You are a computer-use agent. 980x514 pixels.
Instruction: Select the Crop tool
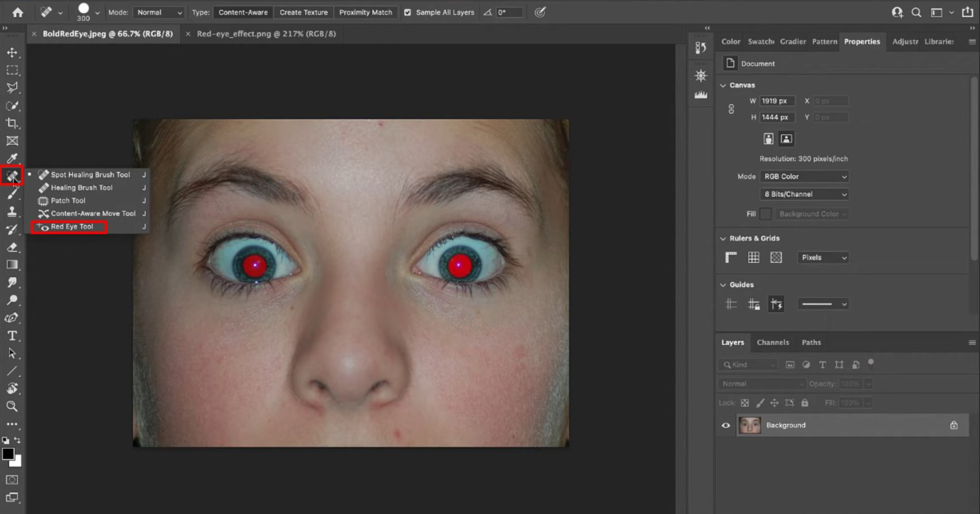click(12, 124)
